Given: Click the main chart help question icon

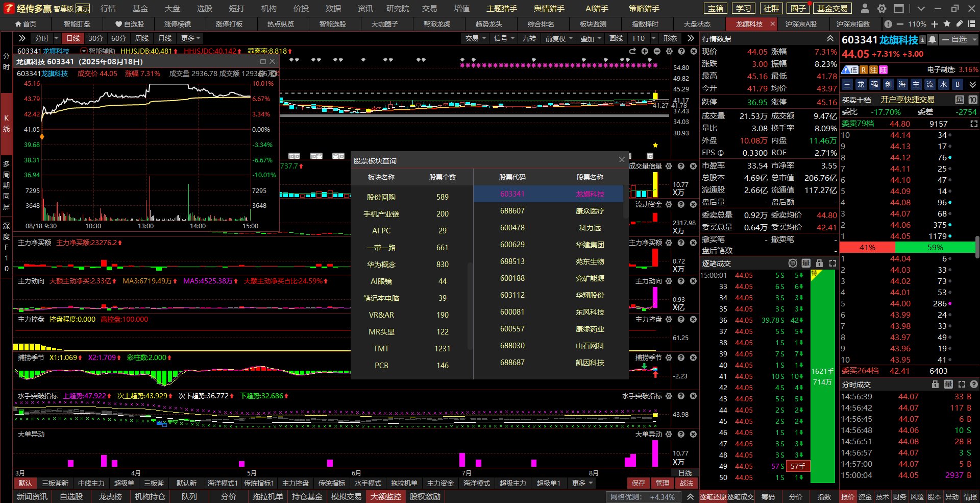Looking at the screenshot, I should pyautogui.click(x=681, y=51).
